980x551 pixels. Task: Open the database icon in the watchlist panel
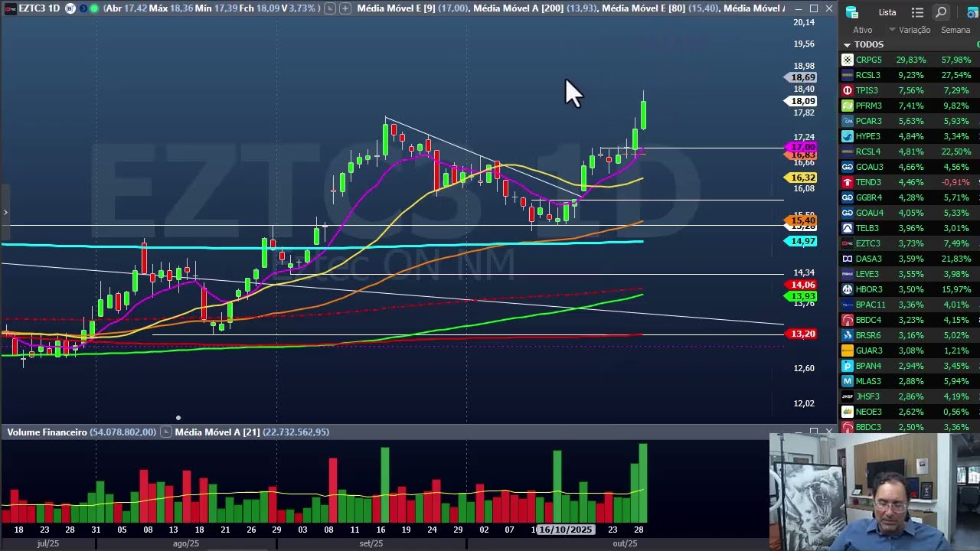point(852,12)
